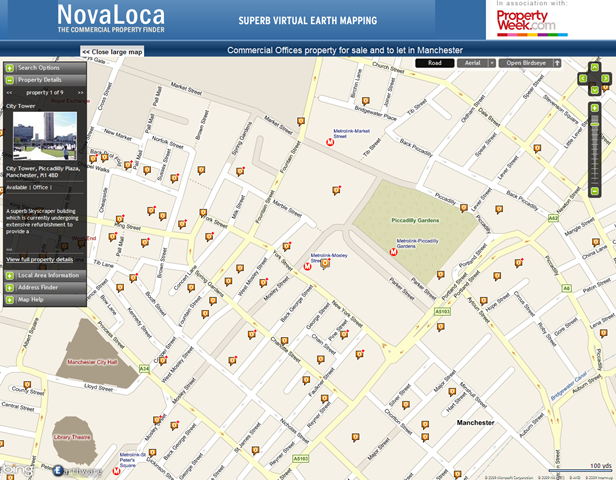Click the Close large map button
The width and height of the screenshot is (616, 480).
click(x=112, y=52)
